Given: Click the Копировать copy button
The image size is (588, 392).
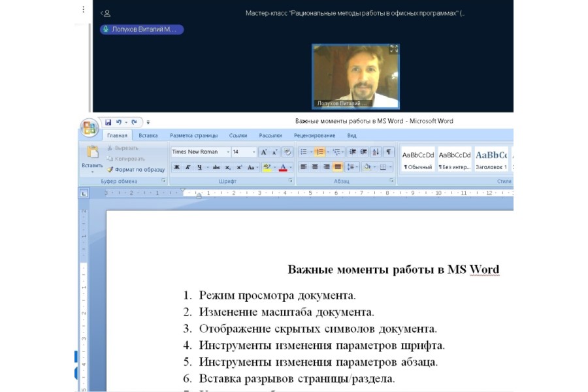Looking at the screenshot, I should (126, 159).
